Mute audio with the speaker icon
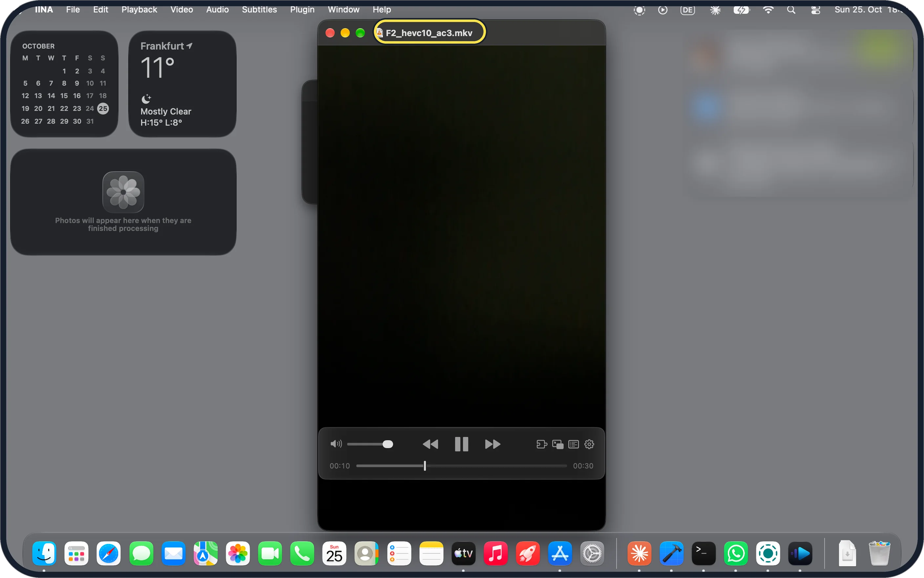Viewport: 924px width, 578px height. coord(336,444)
